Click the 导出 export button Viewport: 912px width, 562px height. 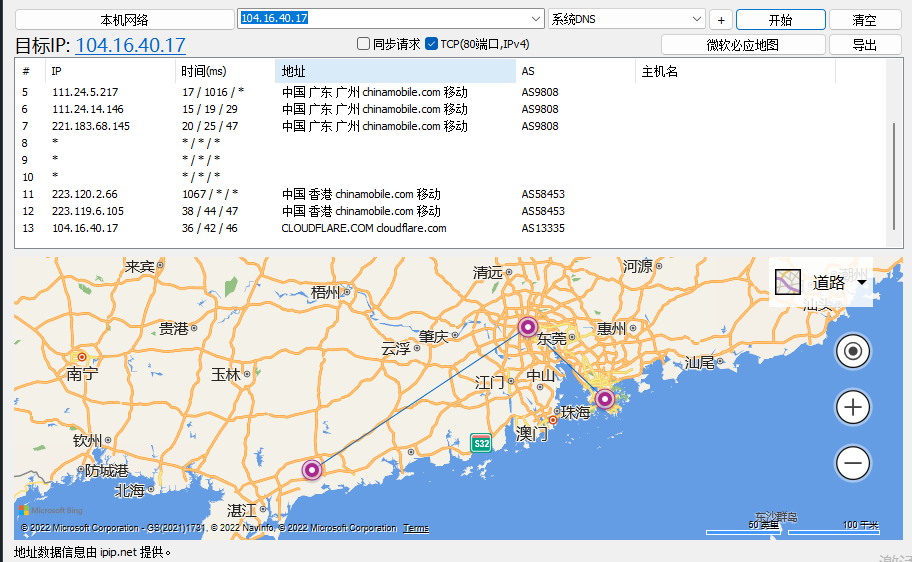click(864, 45)
